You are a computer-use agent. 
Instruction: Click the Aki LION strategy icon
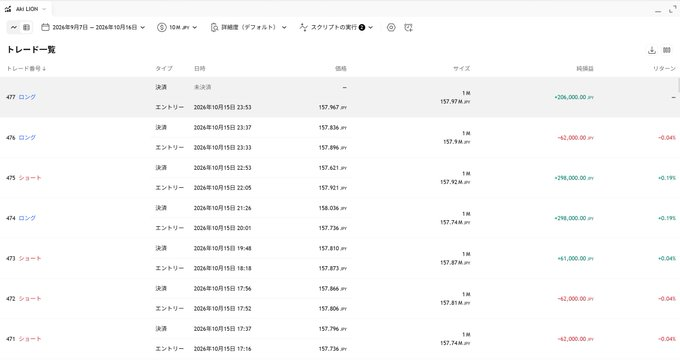[8, 9]
